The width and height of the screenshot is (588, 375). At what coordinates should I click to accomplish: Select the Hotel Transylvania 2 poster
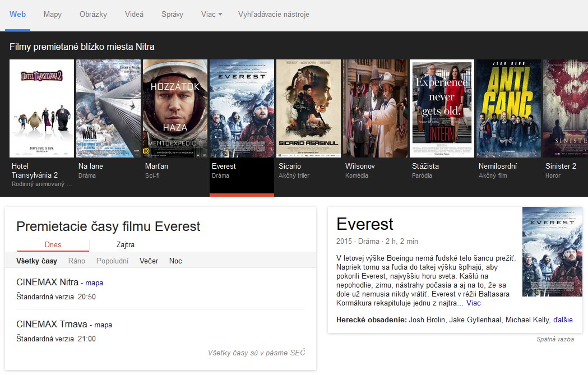click(x=41, y=108)
